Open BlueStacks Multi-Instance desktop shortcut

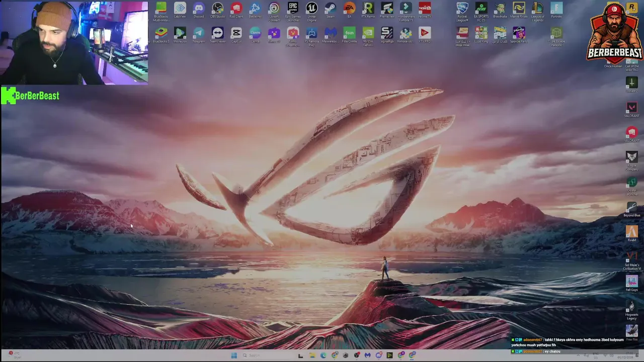(x=161, y=11)
